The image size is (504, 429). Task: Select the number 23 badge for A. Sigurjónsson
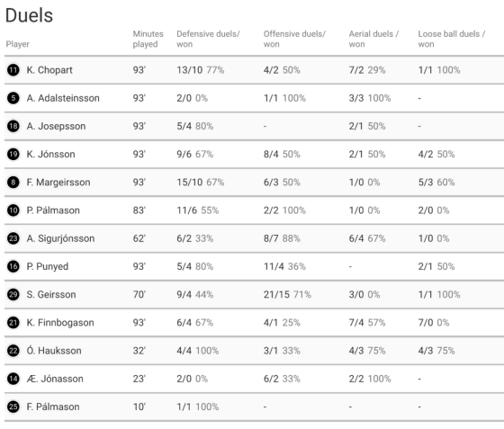[x=13, y=238]
